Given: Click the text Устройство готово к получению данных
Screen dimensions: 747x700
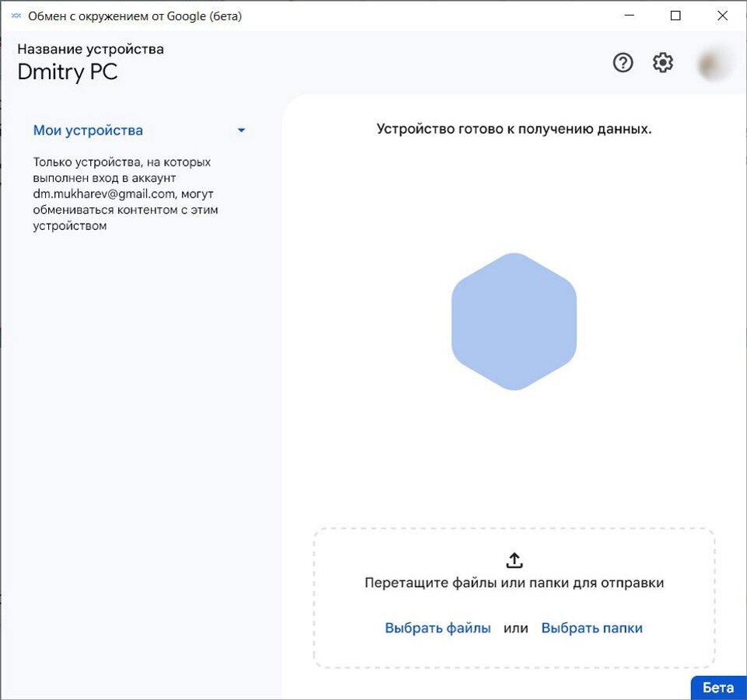Looking at the screenshot, I should [514, 128].
